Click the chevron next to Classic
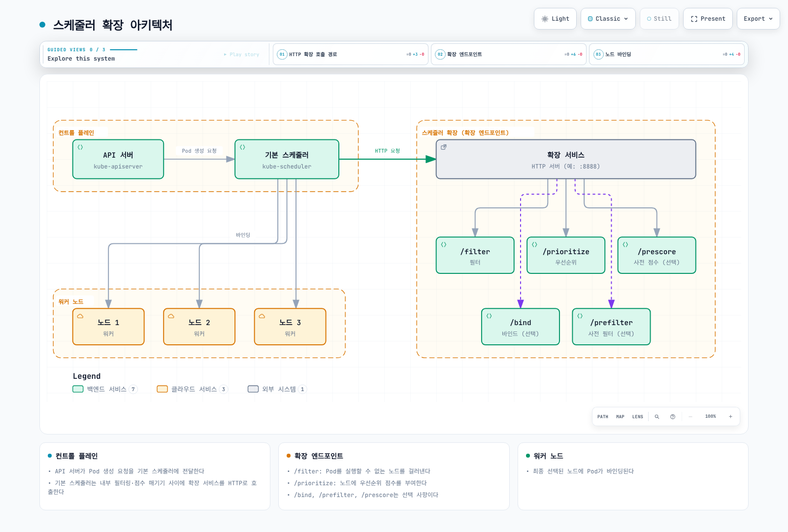Image resolution: width=788 pixels, height=532 pixels. (x=626, y=19)
